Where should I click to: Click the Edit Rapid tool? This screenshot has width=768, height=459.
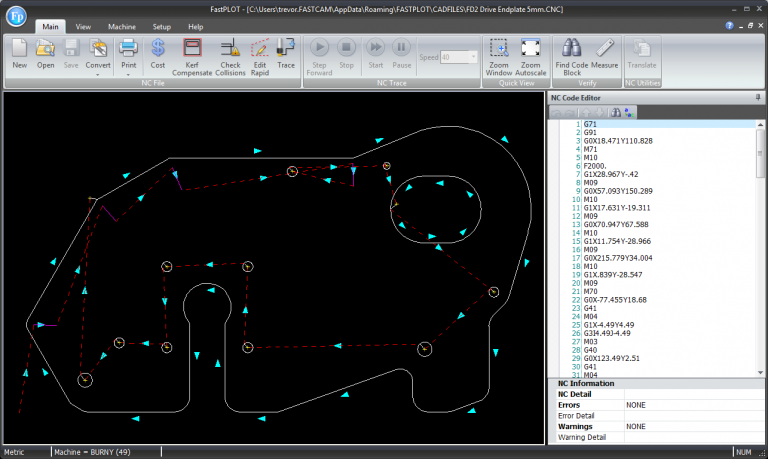click(260, 52)
